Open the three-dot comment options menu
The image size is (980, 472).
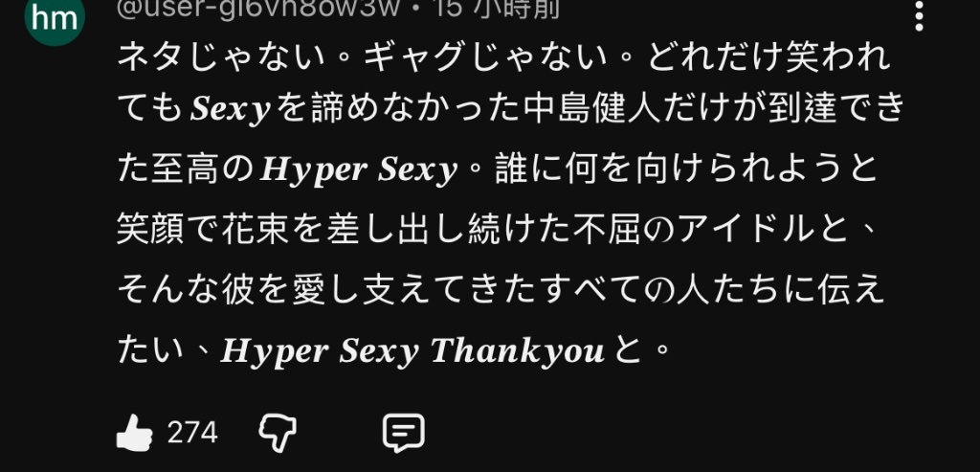[x=919, y=15]
